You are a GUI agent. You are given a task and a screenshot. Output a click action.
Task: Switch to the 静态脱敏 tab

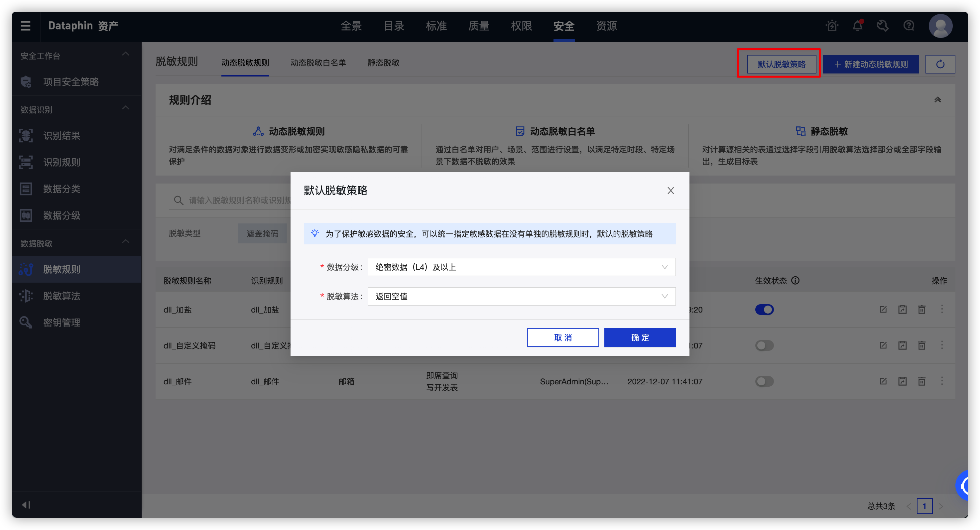(x=384, y=63)
